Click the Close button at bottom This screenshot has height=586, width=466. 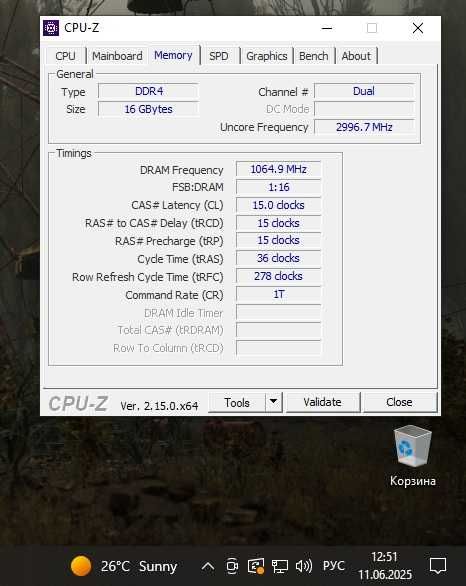tap(399, 402)
